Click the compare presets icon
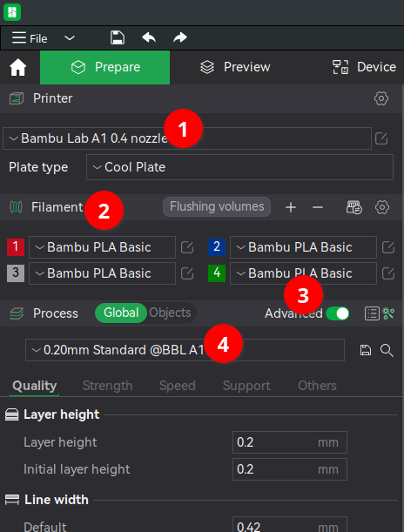The height and width of the screenshot is (532, 404). pos(388,313)
